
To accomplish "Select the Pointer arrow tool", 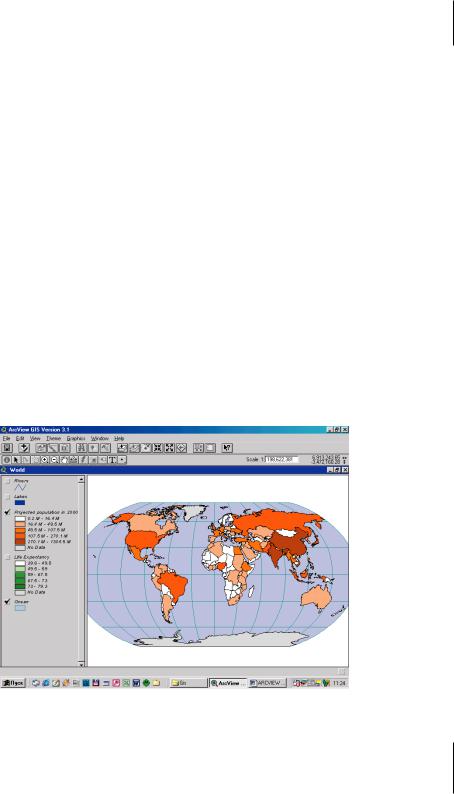I will click(16, 460).
